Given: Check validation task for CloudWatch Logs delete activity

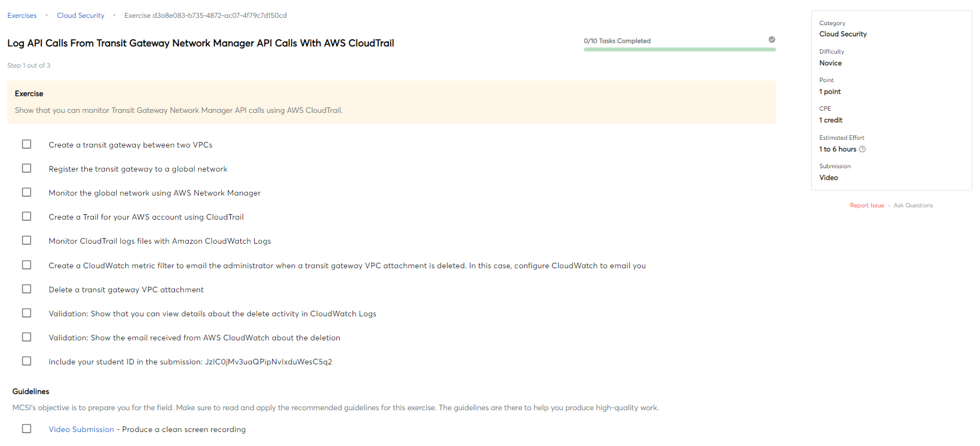Looking at the screenshot, I should pos(26,313).
